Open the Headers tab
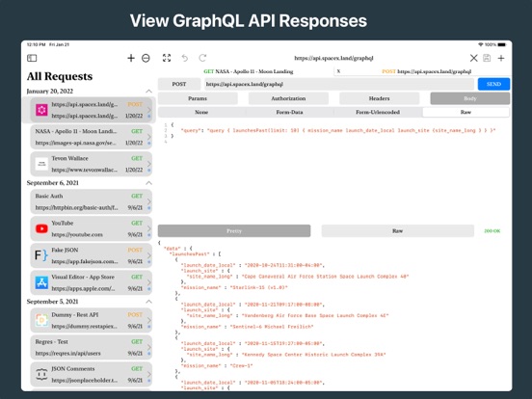This screenshot has height=399, width=532. tap(380, 98)
